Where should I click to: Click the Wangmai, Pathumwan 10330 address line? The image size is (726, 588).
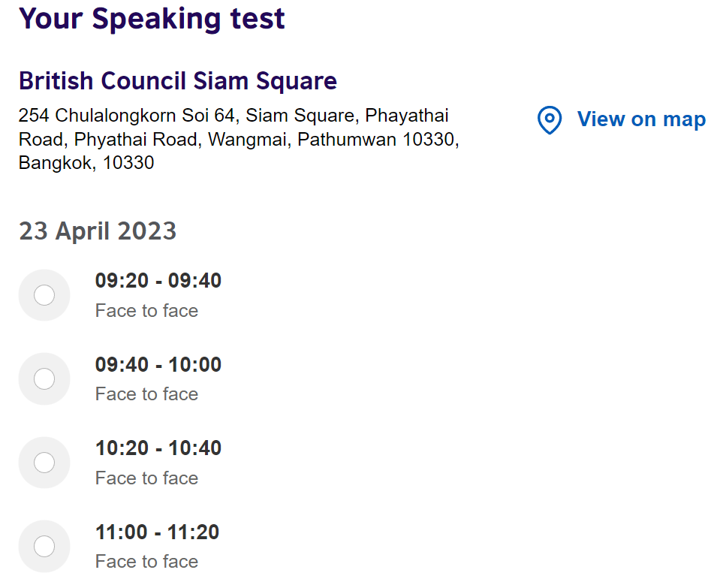[333, 139]
